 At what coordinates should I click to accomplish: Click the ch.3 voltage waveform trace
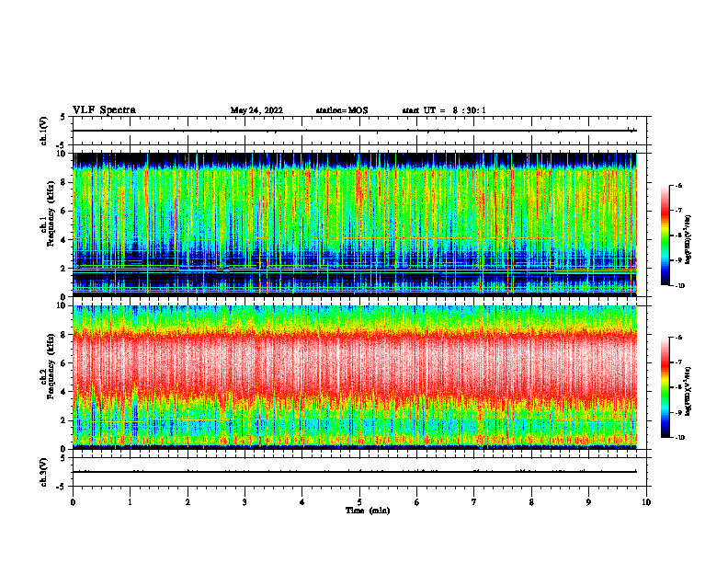(x=355, y=472)
